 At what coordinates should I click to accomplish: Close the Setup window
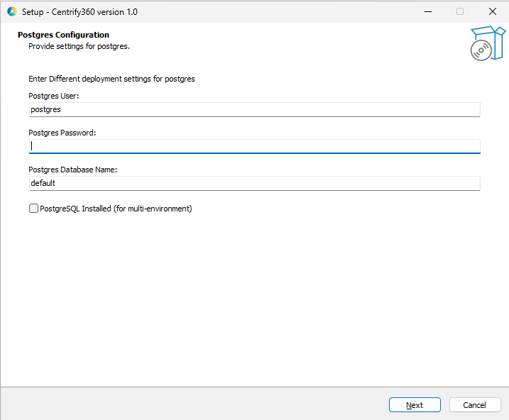[x=493, y=11]
